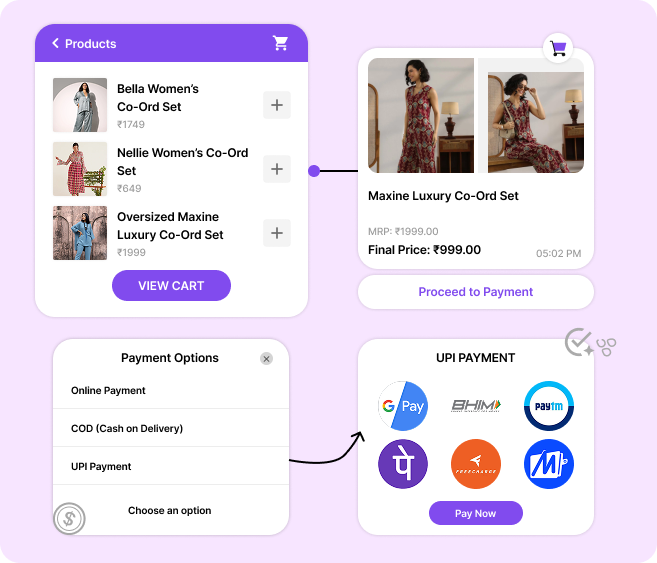
Task: Select the Paytm payment icon
Action: [x=549, y=406]
